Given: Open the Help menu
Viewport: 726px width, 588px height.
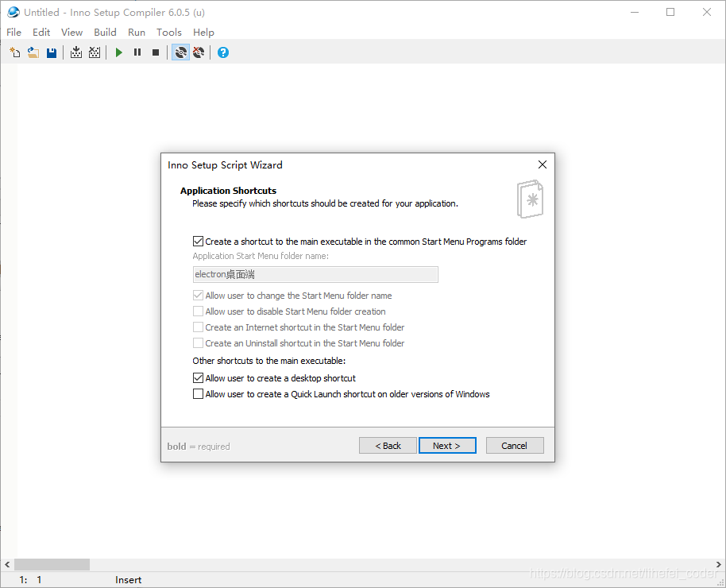Looking at the screenshot, I should 203,32.
